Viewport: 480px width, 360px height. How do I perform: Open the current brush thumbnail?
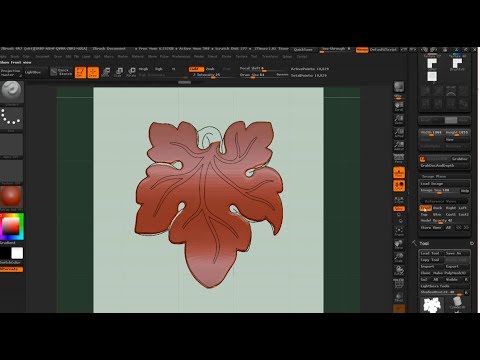(11, 91)
